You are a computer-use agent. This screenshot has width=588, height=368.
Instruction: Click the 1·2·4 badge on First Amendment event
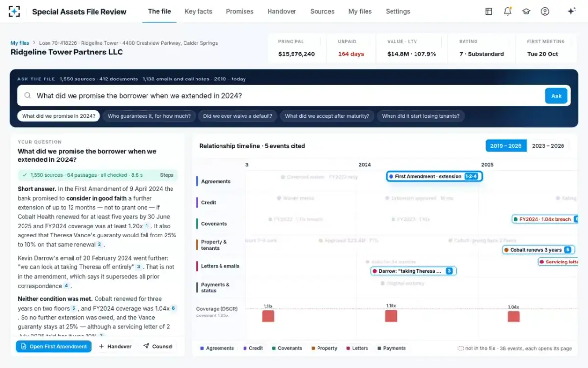point(471,176)
